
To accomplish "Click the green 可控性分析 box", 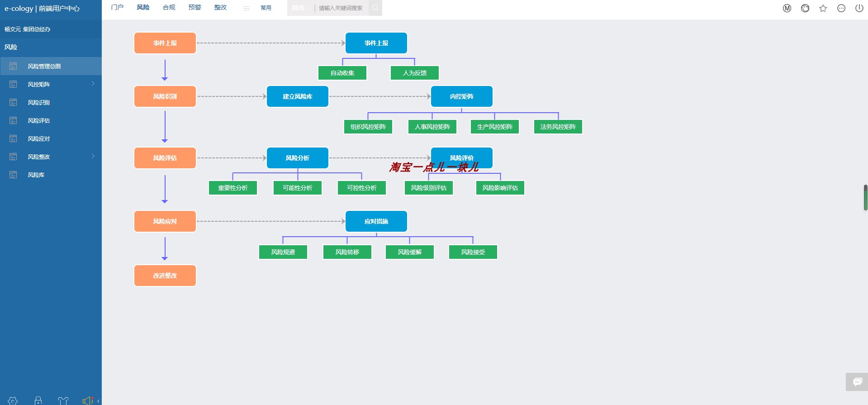I will click(362, 188).
